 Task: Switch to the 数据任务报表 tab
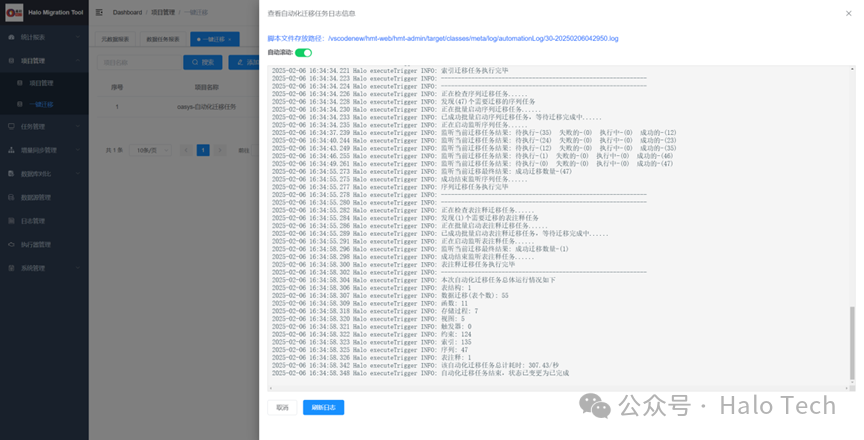pos(163,39)
